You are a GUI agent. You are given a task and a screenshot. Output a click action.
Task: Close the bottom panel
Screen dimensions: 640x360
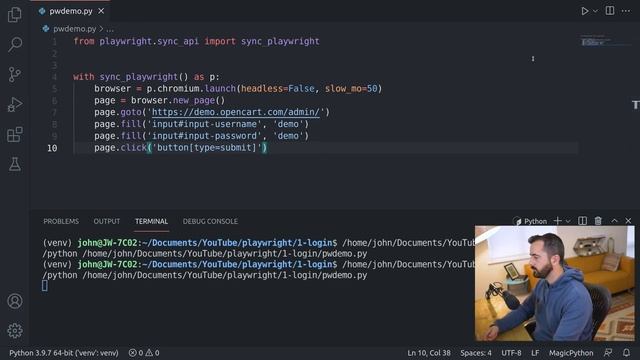pyautogui.click(x=628, y=221)
